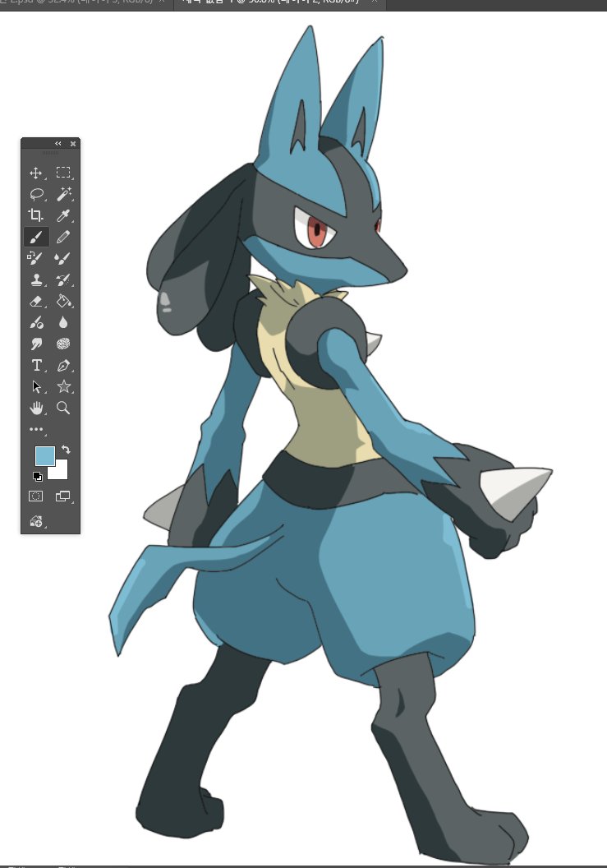
Task: Select the highlighted Brush tool
Action: [x=36, y=237]
